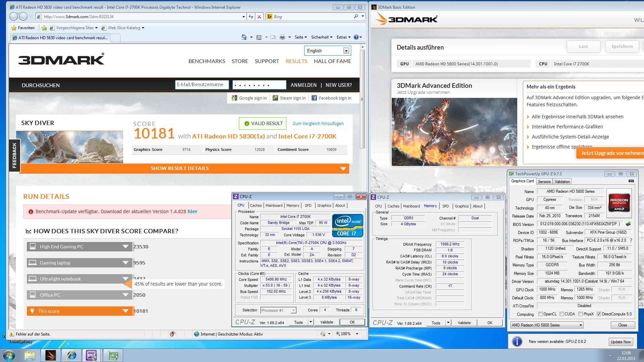Image resolution: width=644 pixels, height=362 pixels.
Task: Click the IE forward navigation button
Action: pos(23,16)
